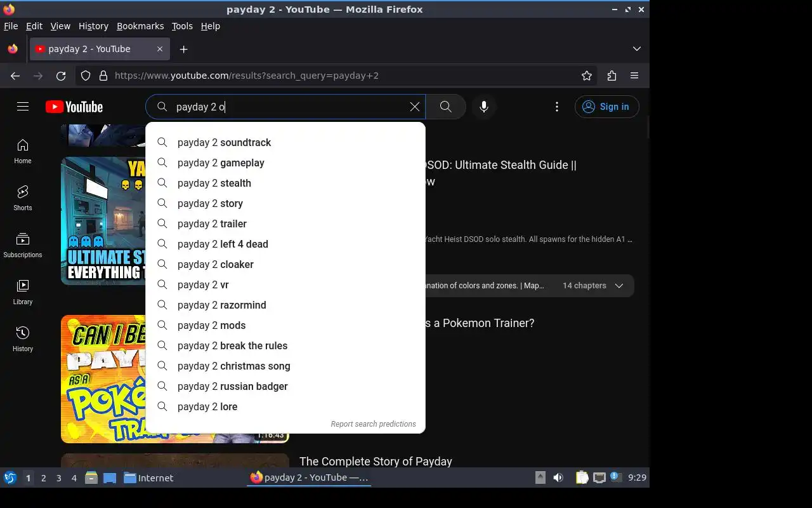Go to Home in sidebar
Image resolution: width=812 pixels, height=508 pixels.
(x=23, y=152)
